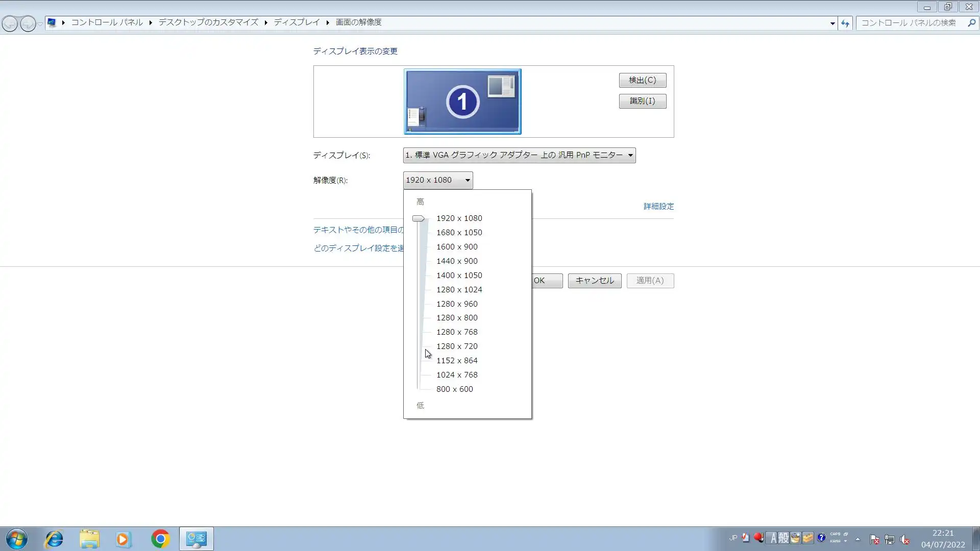This screenshot has width=980, height=551.
Task: Open Windows Explorer folder icon
Action: (x=89, y=539)
